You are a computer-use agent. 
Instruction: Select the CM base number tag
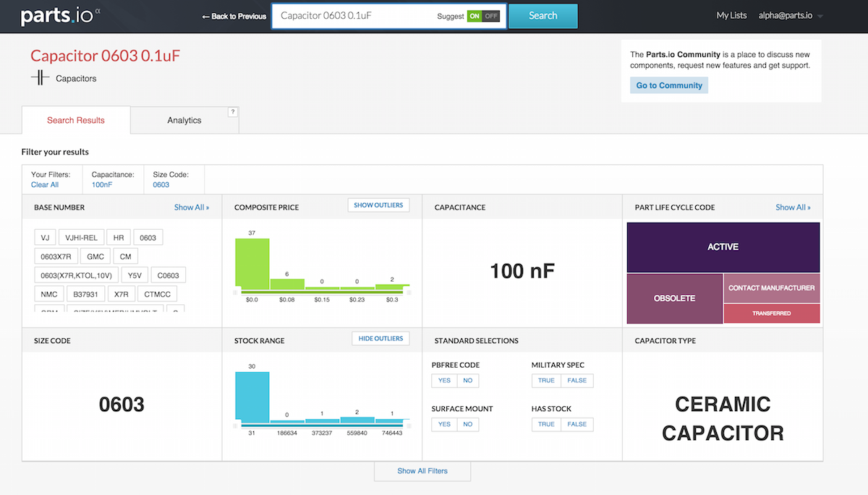[x=126, y=256]
